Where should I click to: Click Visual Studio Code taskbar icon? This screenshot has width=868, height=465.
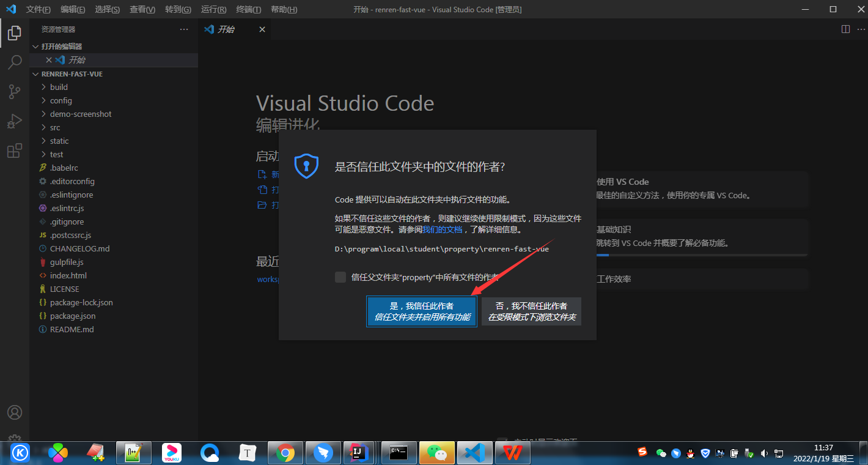click(475, 453)
